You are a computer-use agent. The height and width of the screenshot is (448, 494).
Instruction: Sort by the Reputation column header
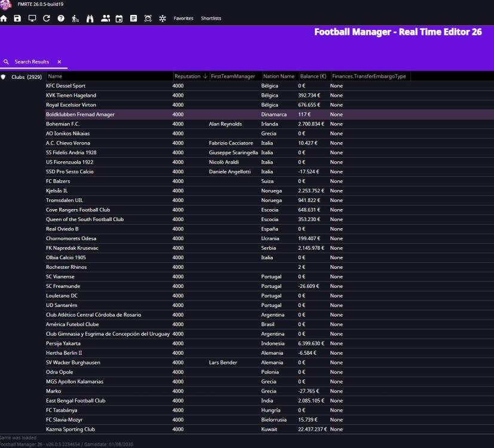pyautogui.click(x=187, y=76)
